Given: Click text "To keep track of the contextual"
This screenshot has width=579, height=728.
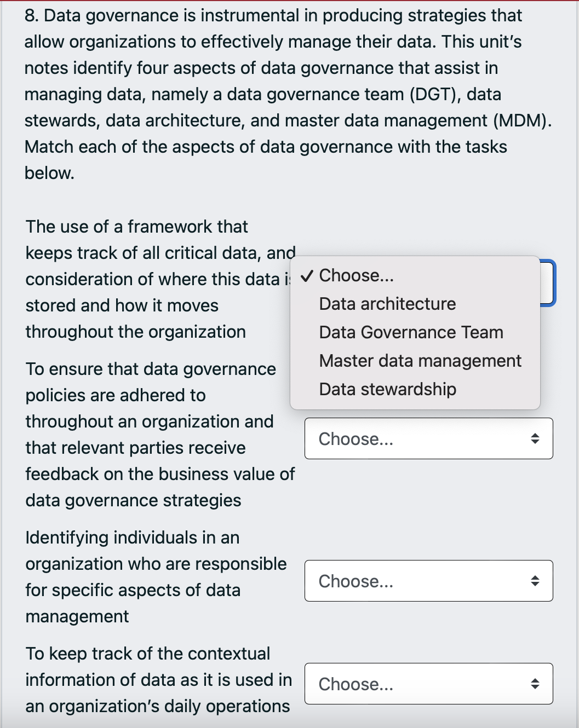Looking at the screenshot, I should point(147,653).
